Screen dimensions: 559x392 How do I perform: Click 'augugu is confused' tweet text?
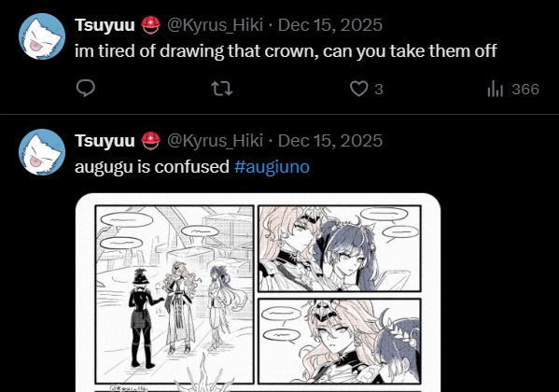(152, 167)
